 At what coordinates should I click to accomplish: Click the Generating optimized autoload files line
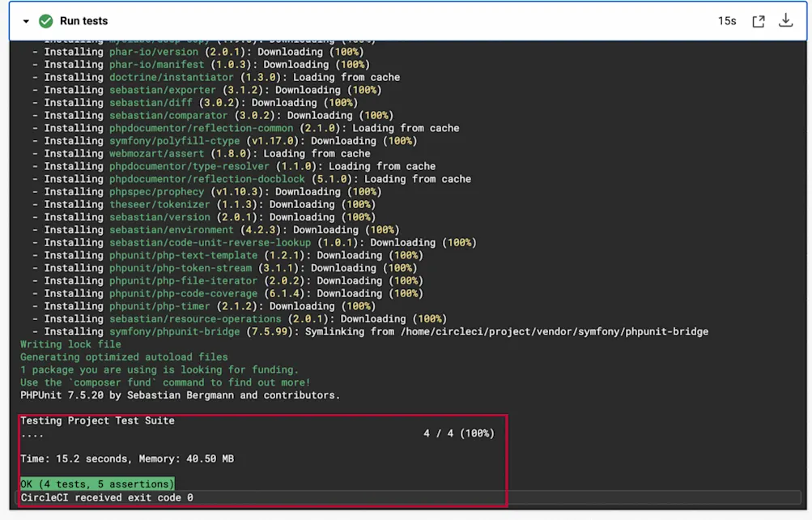[124, 357]
